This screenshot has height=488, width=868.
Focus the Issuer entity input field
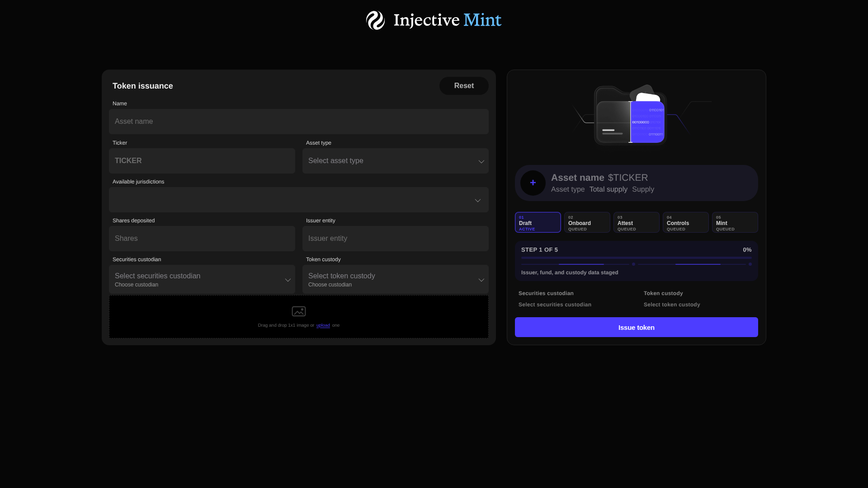click(396, 239)
